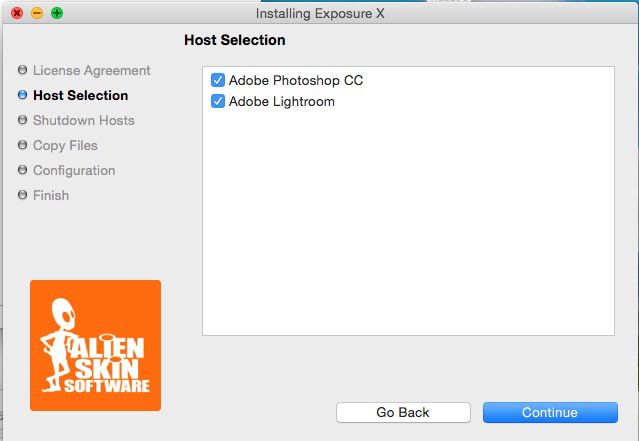Click the Copy Files step bullet
Screen dimensions: 639x441
click(x=22, y=145)
